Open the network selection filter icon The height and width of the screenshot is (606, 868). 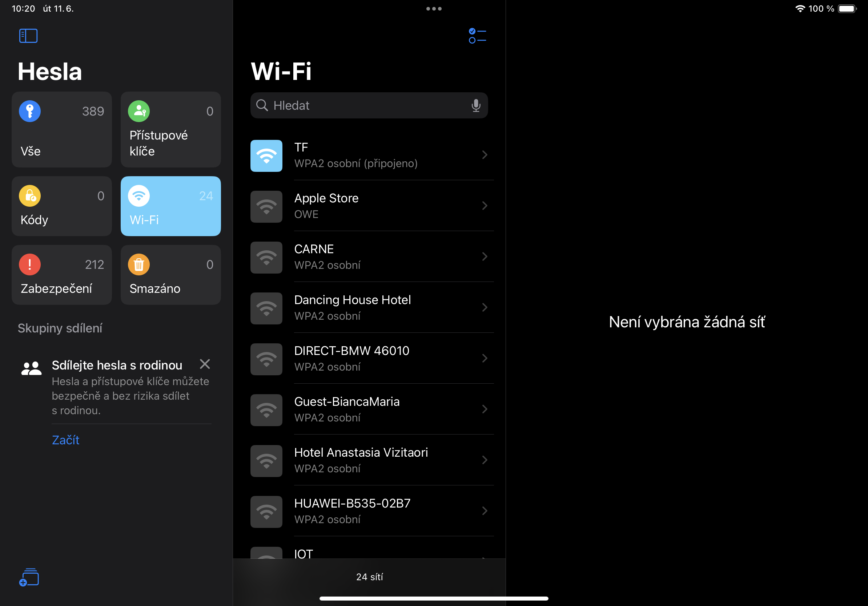(477, 36)
